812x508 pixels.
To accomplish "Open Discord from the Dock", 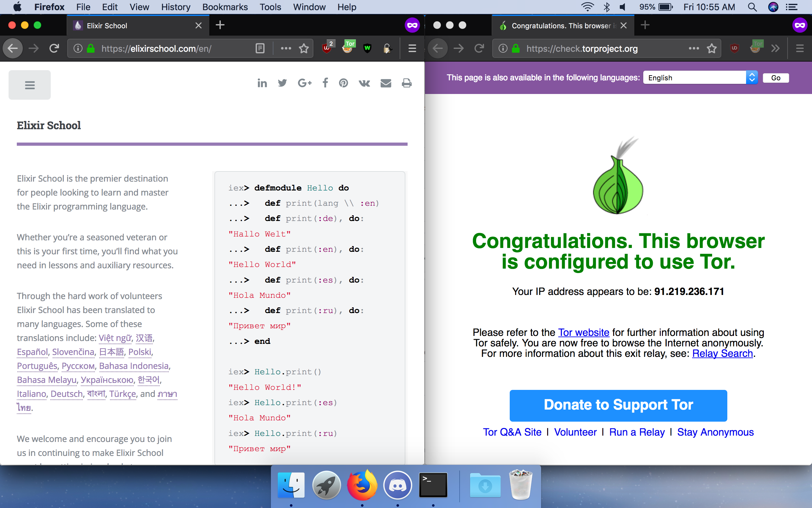I will (x=398, y=485).
